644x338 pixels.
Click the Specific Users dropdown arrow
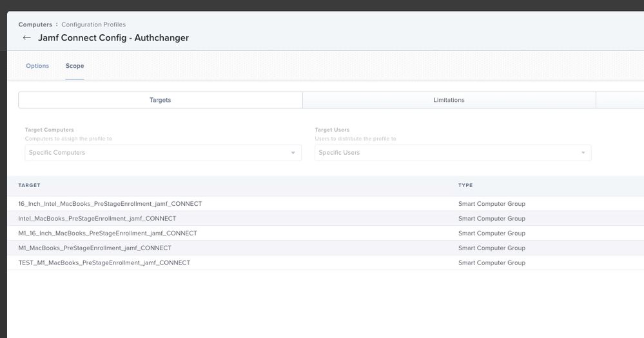pyautogui.click(x=583, y=153)
